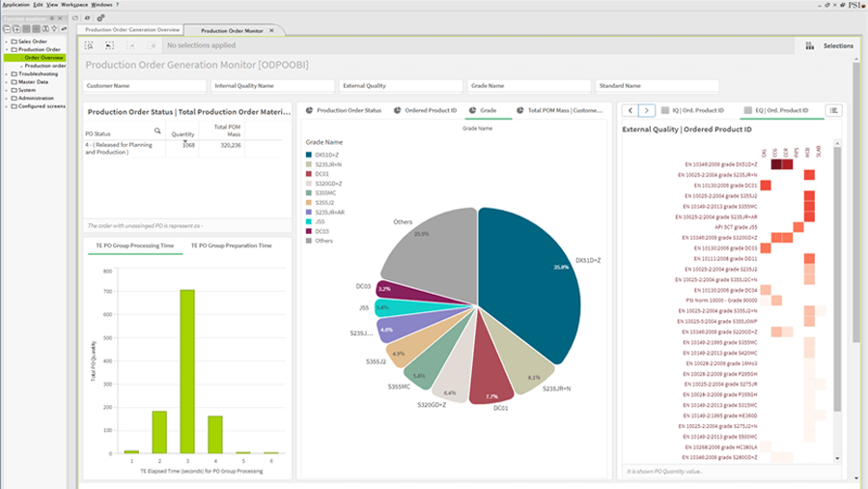Click the collapse all icon in function explorer
868x489 pixels.
click(9, 29)
